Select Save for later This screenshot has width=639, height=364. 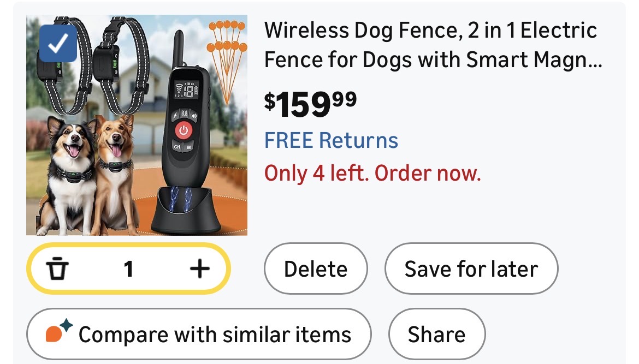pyautogui.click(x=471, y=268)
